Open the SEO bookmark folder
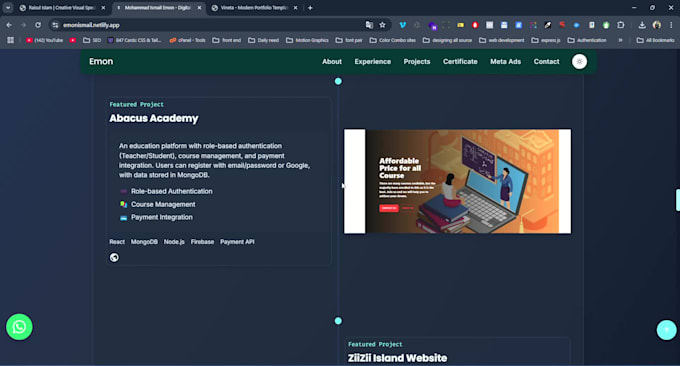This screenshot has width=680, height=366. point(92,40)
